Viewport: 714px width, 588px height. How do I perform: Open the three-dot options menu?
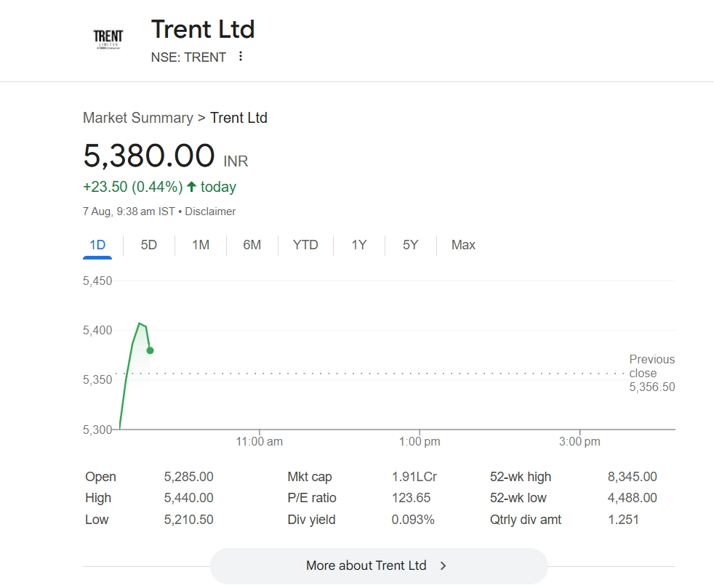click(x=241, y=57)
